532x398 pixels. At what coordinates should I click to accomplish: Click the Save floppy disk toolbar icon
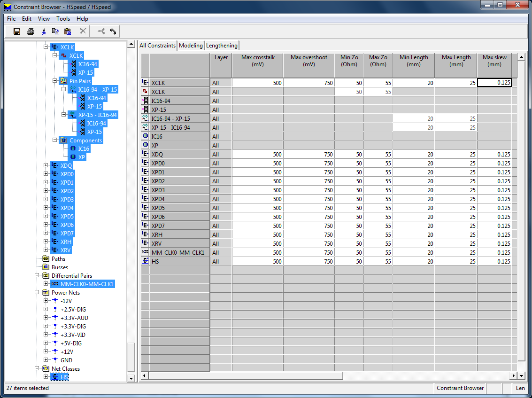[x=17, y=31]
